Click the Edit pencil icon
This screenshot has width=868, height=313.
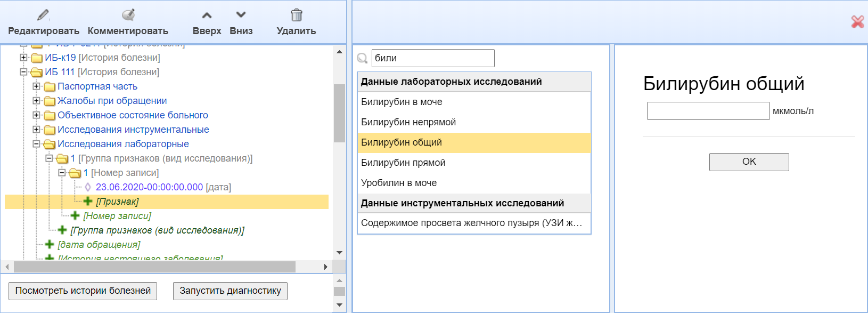click(43, 15)
